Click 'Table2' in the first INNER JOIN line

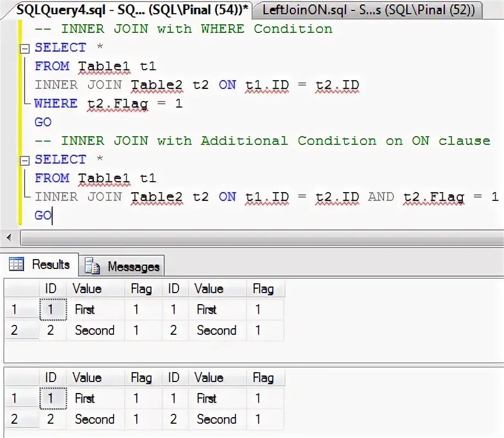click(x=156, y=85)
